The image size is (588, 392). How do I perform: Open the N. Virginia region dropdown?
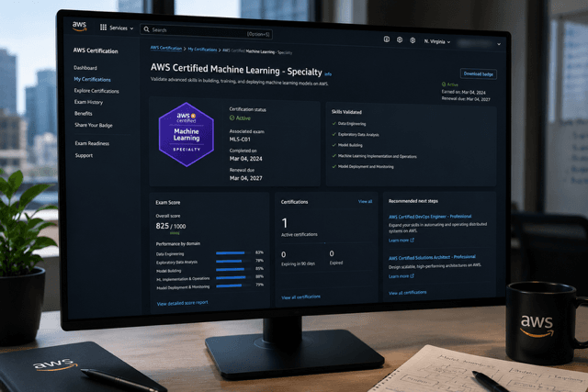tap(437, 41)
